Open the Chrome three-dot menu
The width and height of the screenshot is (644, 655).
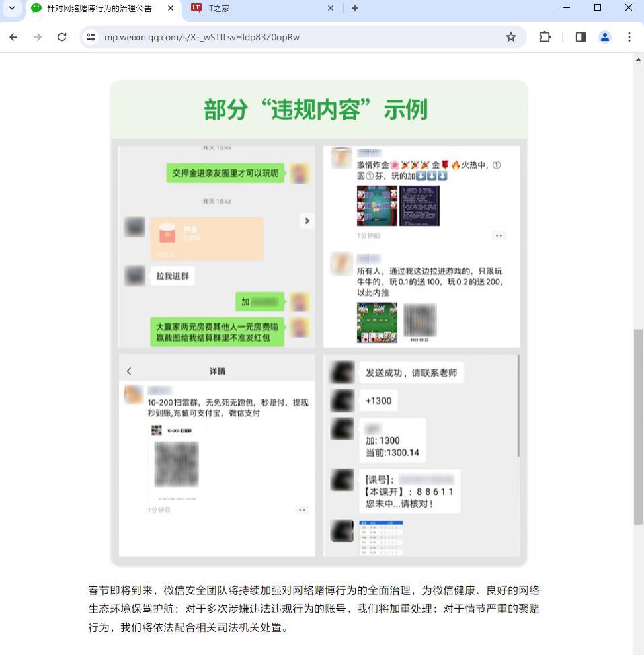tap(629, 37)
